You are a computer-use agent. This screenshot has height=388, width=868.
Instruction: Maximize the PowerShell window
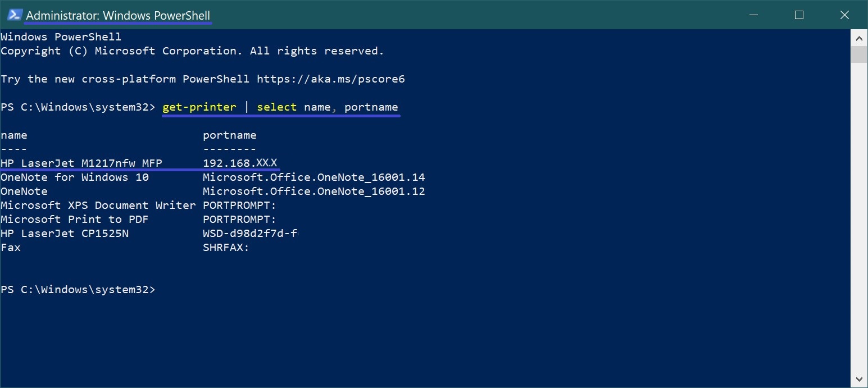click(x=799, y=15)
